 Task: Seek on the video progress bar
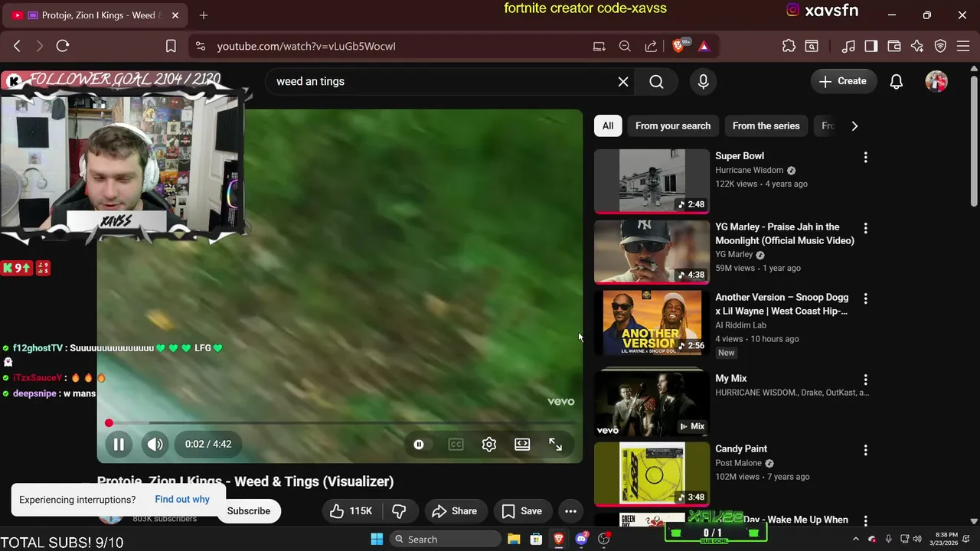coord(339,422)
